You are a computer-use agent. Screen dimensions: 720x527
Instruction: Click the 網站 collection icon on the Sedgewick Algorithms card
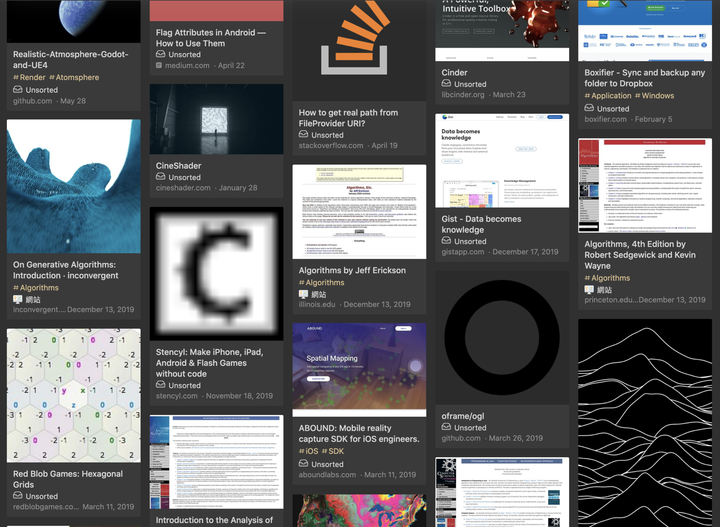(x=589, y=289)
